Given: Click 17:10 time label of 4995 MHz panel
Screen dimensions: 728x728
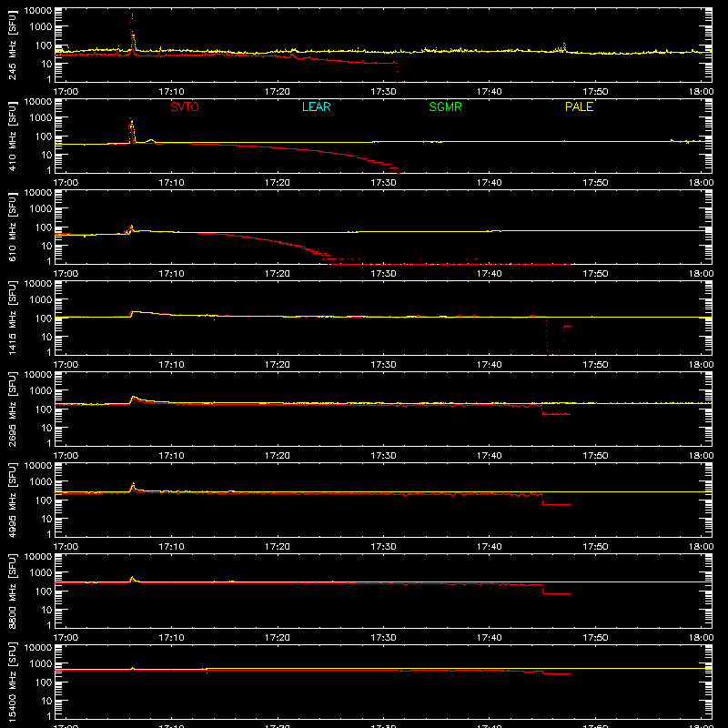Looking at the screenshot, I should 171,547.
